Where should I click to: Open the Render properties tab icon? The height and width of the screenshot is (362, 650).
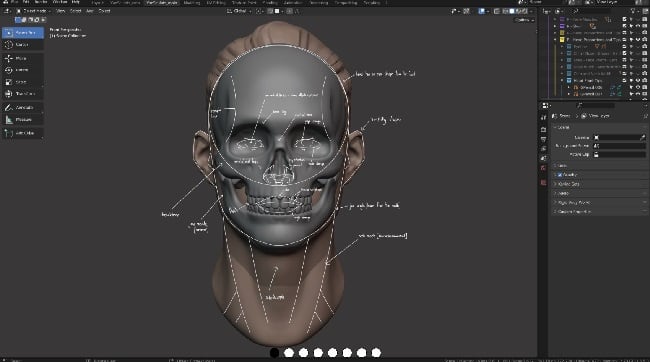pos(543,130)
